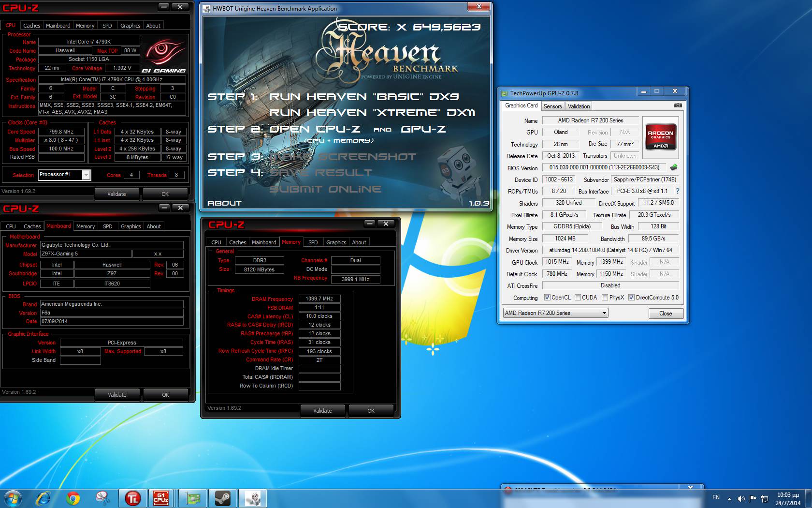The image size is (812, 508).
Task: Click the GPU-Z link in Heaven step 2
Action: [x=423, y=129]
